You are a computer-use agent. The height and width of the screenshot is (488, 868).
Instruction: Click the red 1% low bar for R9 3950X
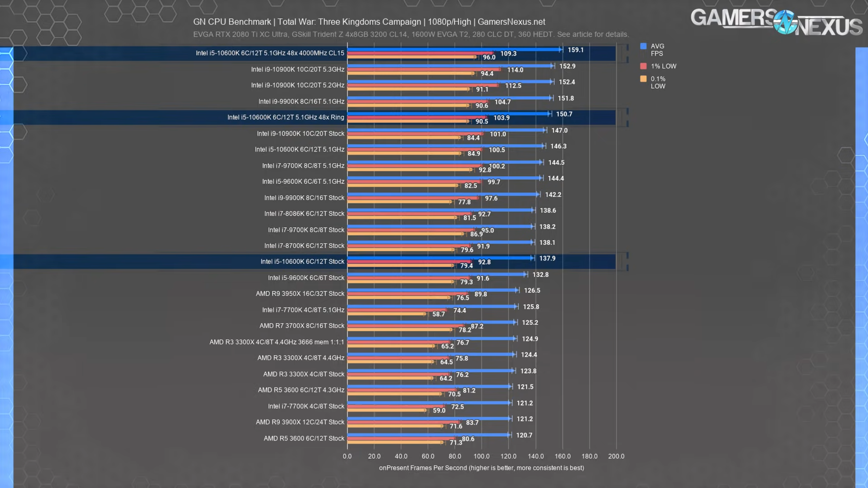coord(408,294)
